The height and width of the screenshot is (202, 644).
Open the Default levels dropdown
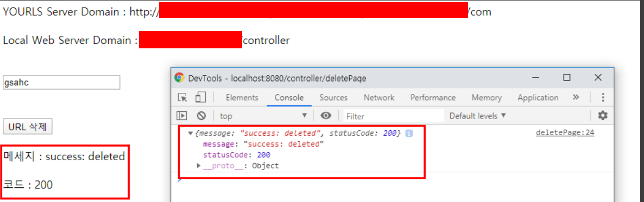[x=478, y=116]
